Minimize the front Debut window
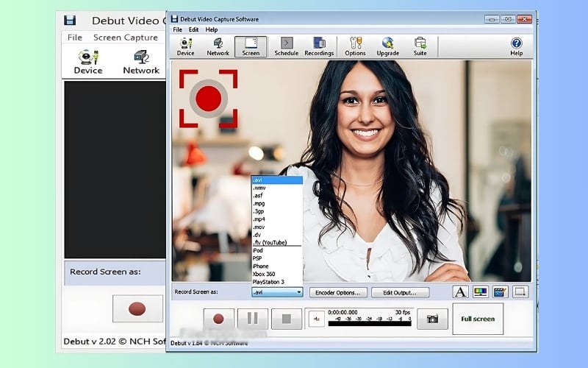 tap(492, 19)
